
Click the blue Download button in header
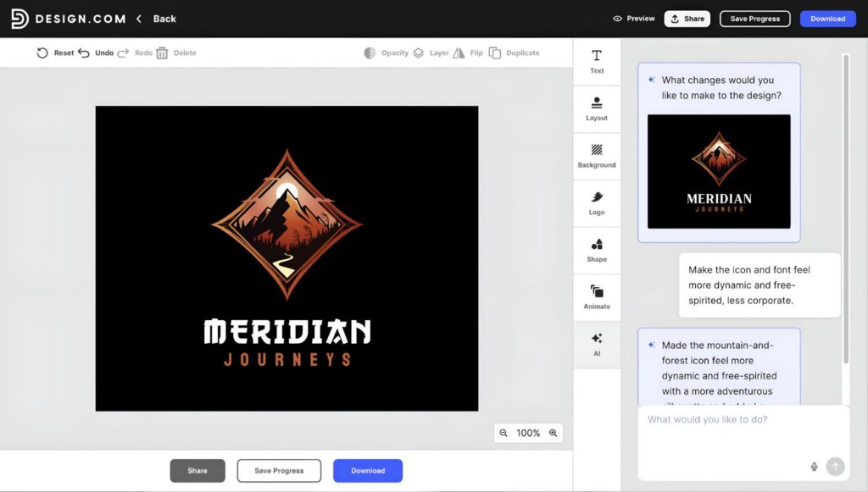(827, 19)
